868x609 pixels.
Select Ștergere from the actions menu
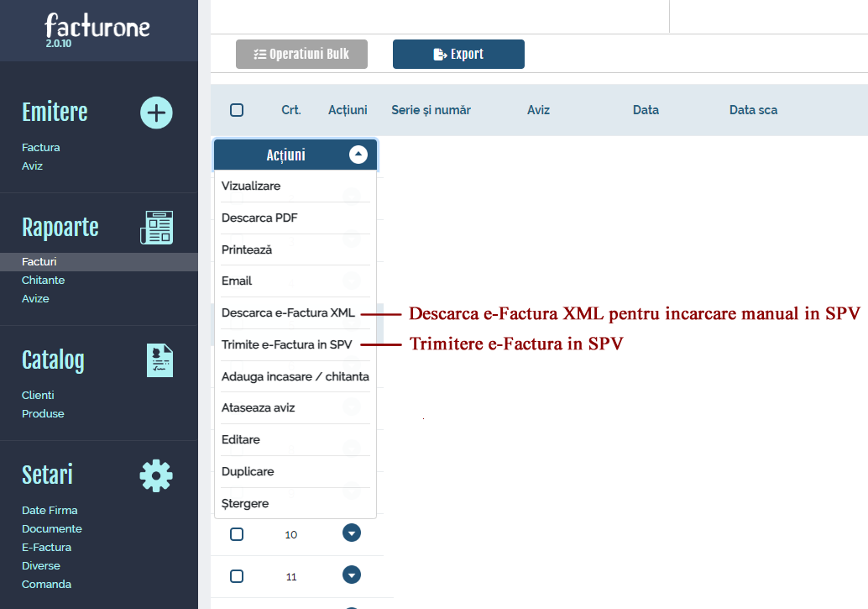coord(295,503)
